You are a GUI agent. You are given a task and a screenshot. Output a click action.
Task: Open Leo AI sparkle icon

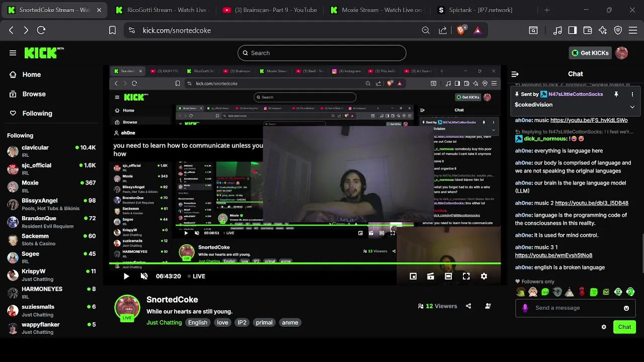(603, 30)
